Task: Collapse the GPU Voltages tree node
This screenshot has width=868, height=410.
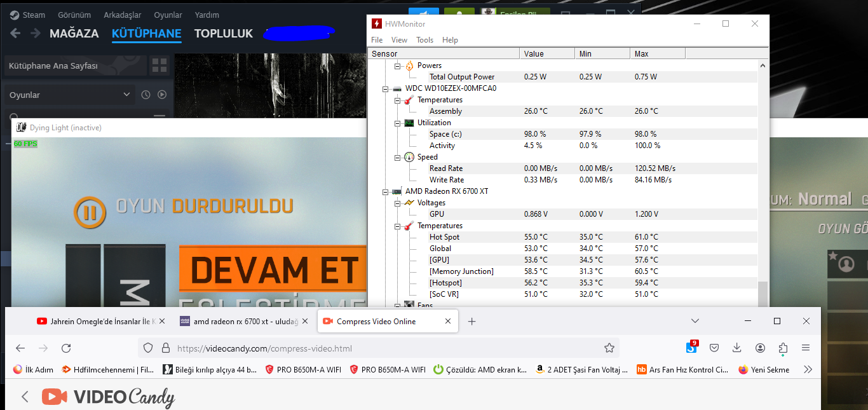Action: point(397,203)
